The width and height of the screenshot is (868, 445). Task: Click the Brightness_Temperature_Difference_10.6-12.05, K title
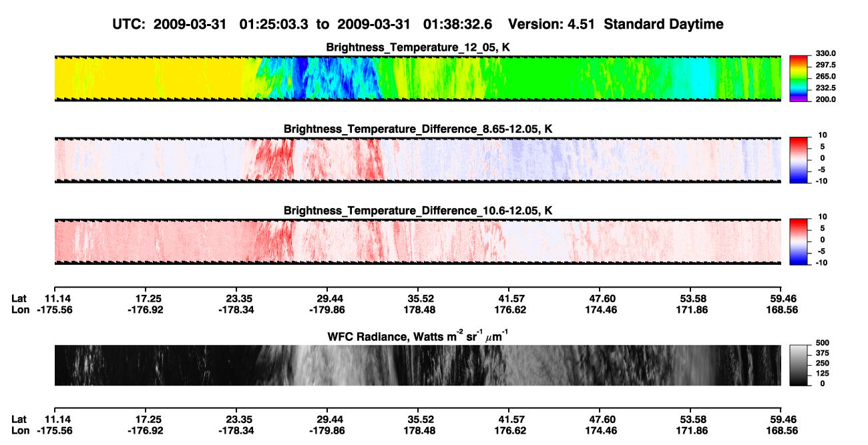click(x=418, y=211)
